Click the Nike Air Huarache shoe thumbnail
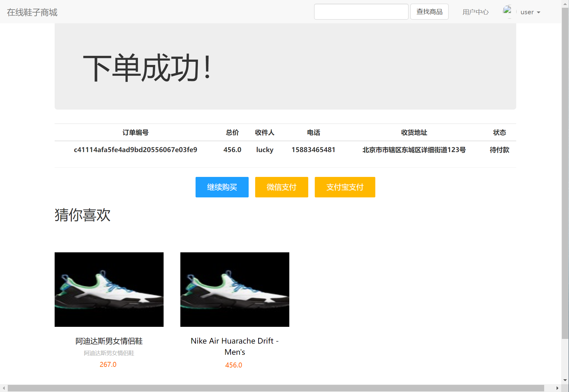 [x=234, y=290]
